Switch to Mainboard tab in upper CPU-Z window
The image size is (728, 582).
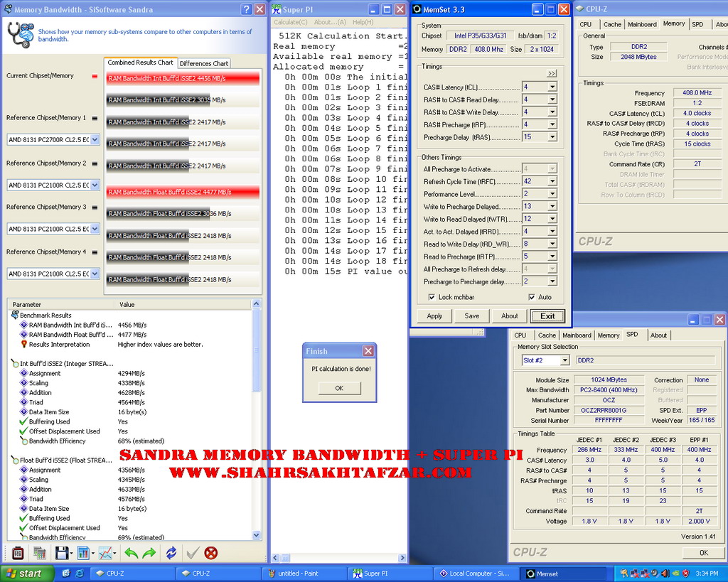642,25
